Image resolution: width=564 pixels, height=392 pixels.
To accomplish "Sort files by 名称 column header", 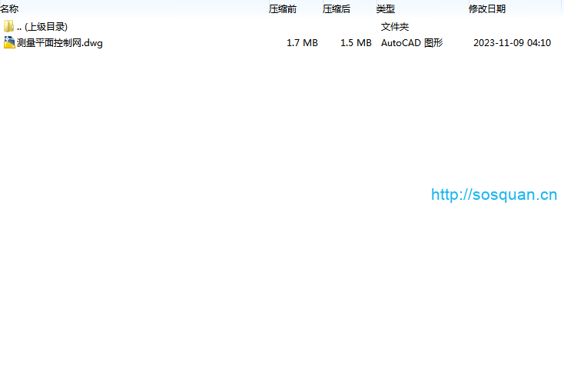I will [x=9, y=9].
